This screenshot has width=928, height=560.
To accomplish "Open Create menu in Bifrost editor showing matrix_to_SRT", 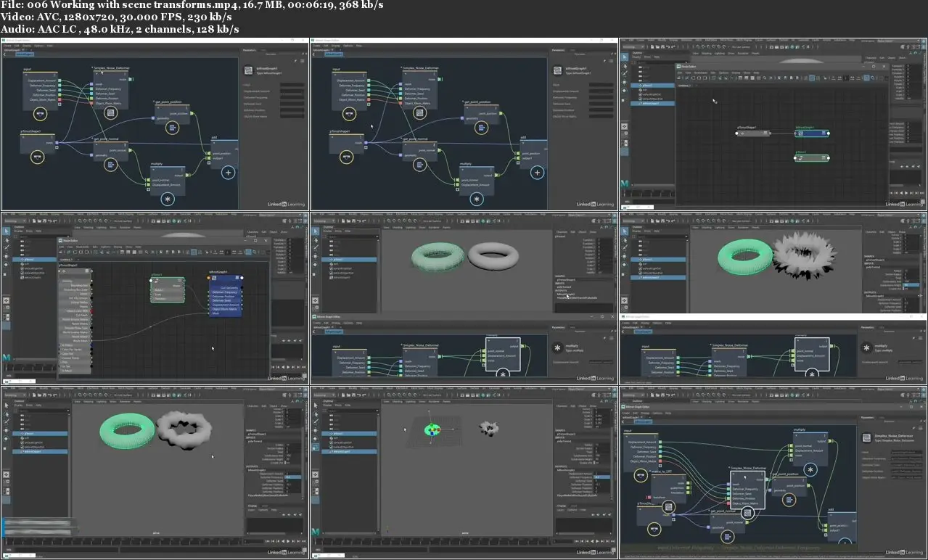I will [x=625, y=413].
